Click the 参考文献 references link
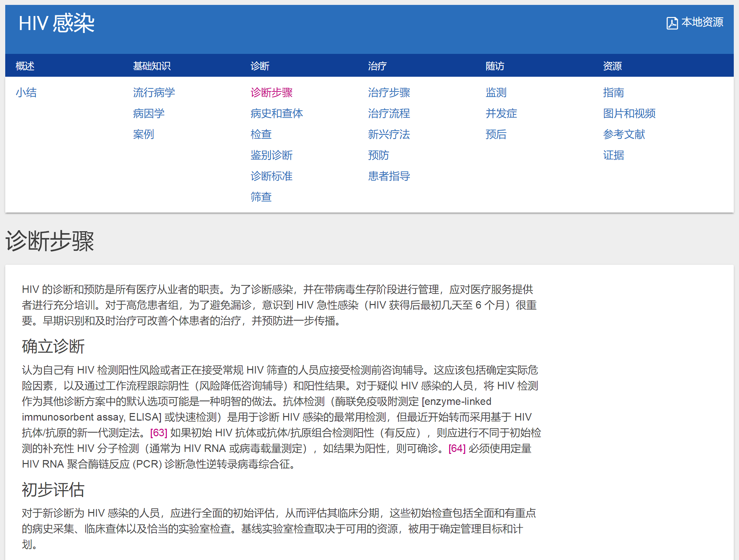This screenshot has height=560, width=739. pos(624,134)
